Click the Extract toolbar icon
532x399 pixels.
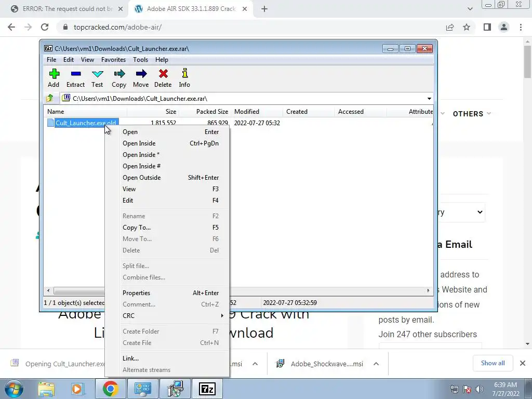point(75,78)
